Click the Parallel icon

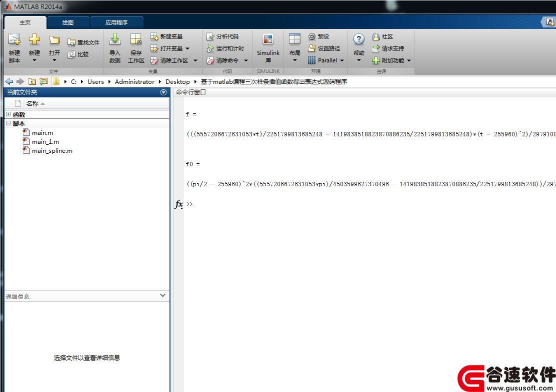tap(311, 60)
